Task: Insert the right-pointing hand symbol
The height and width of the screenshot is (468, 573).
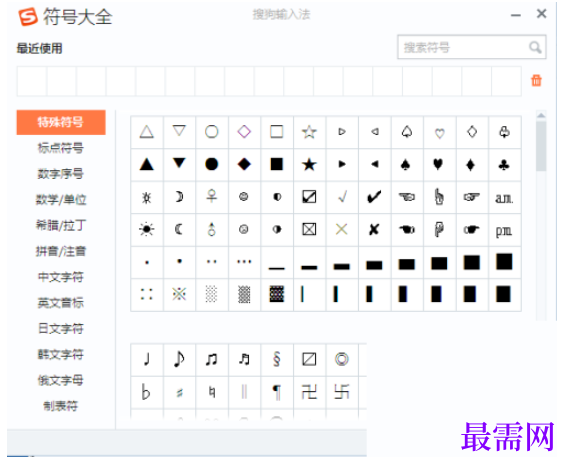Action: coord(471,198)
